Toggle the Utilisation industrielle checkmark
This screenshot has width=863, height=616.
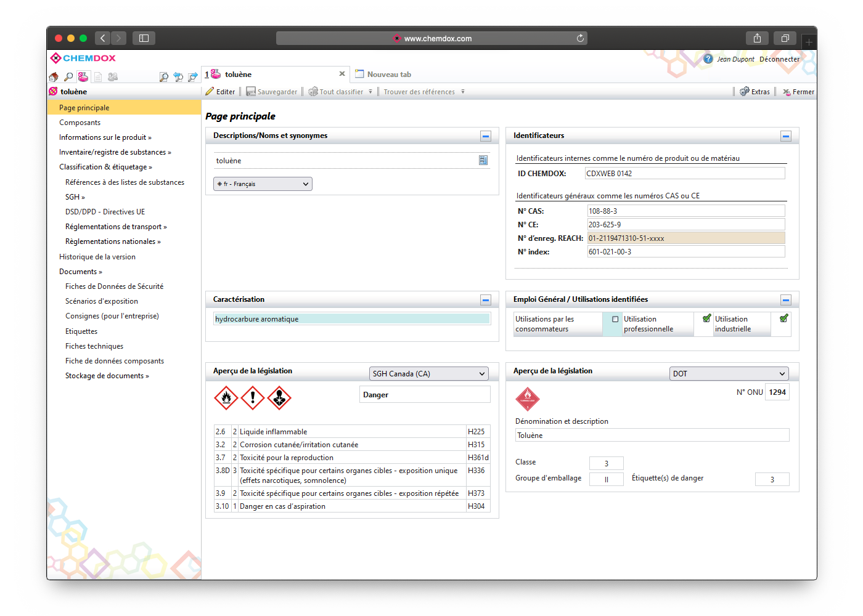pyautogui.click(x=783, y=318)
